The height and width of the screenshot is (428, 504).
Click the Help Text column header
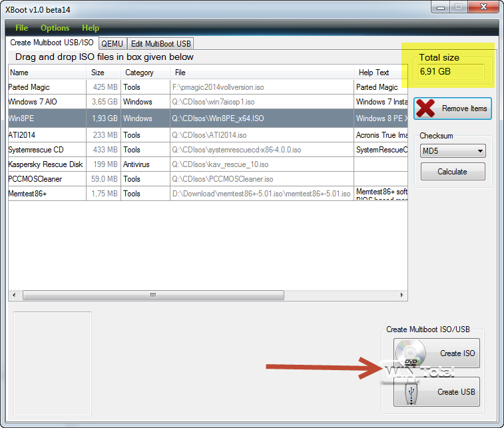[x=381, y=73]
